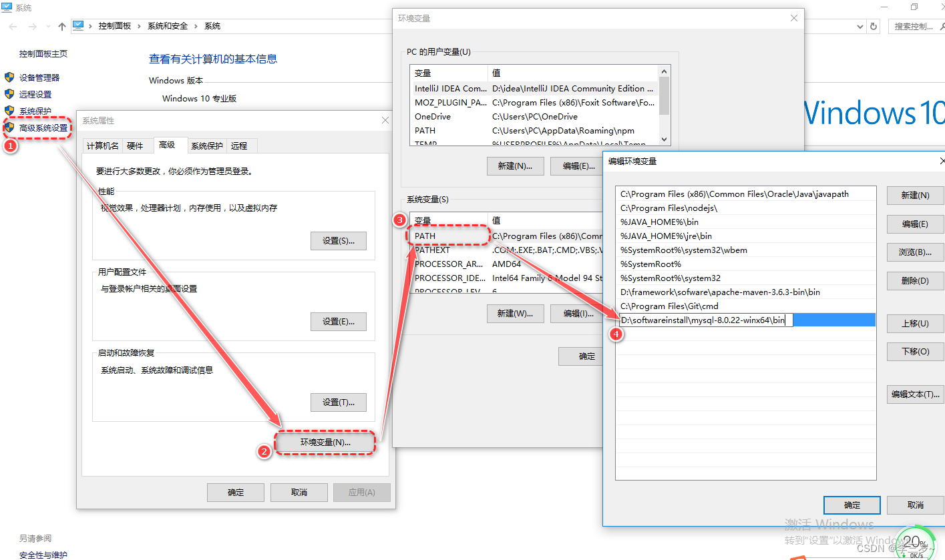The height and width of the screenshot is (560, 945).
Task: Click the back navigation arrow in Explorer
Action: [13, 26]
